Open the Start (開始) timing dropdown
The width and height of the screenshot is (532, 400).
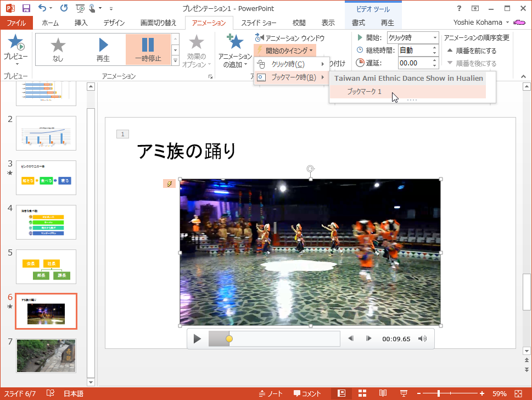412,38
